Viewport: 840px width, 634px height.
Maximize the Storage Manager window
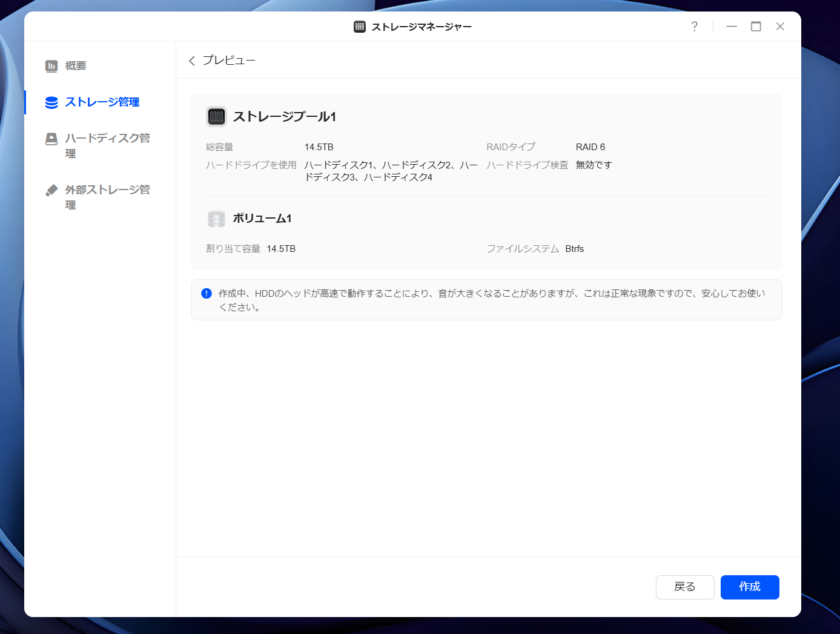(x=756, y=27)
